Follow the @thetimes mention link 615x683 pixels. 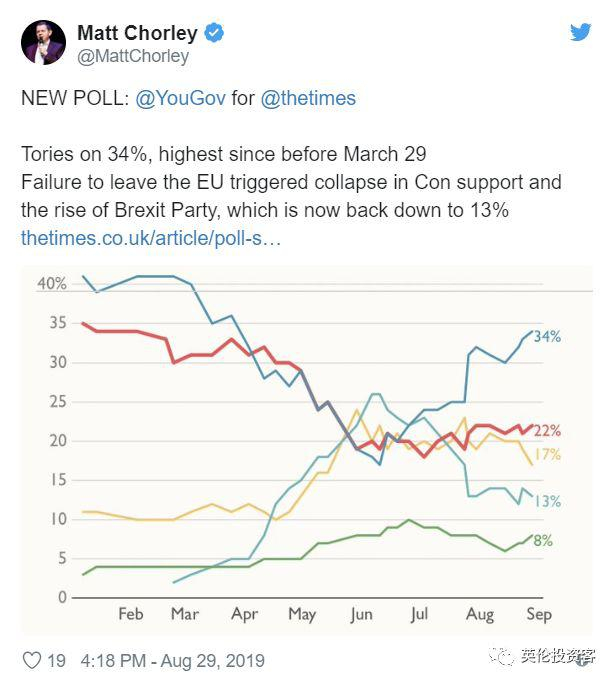click(x=308, y=98)
